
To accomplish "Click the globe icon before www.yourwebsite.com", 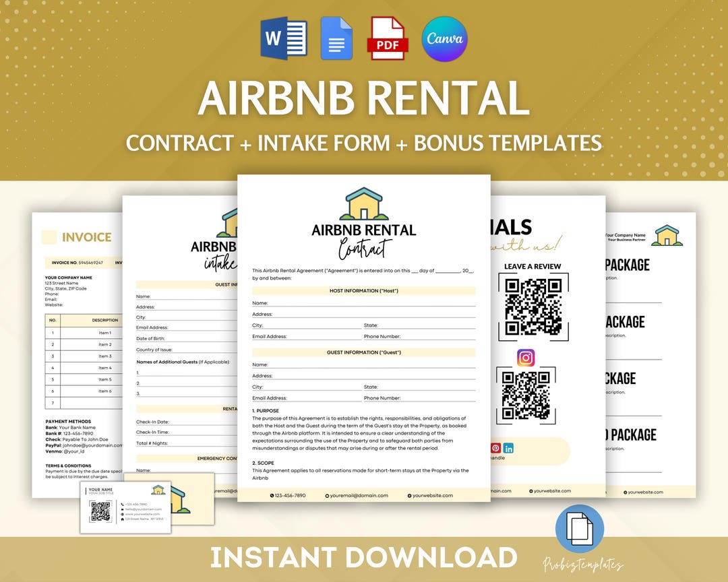I will 122,514.
